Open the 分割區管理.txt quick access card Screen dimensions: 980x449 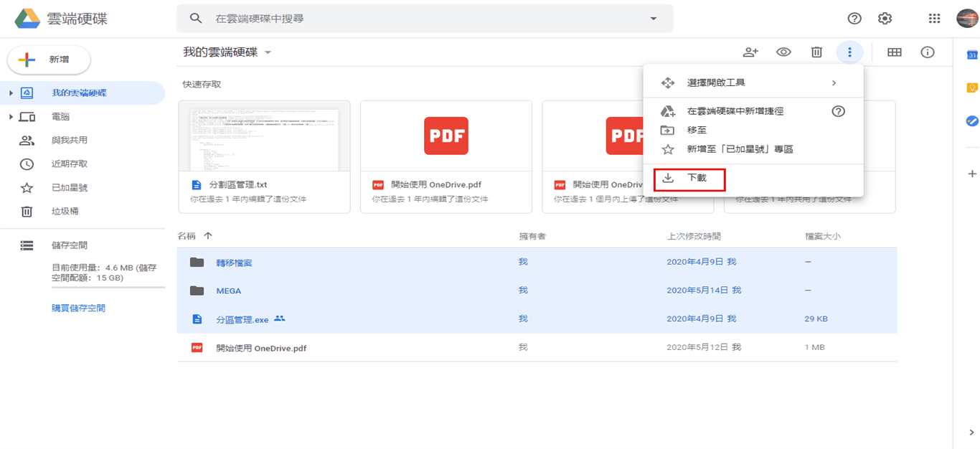(x=264, y=157)
